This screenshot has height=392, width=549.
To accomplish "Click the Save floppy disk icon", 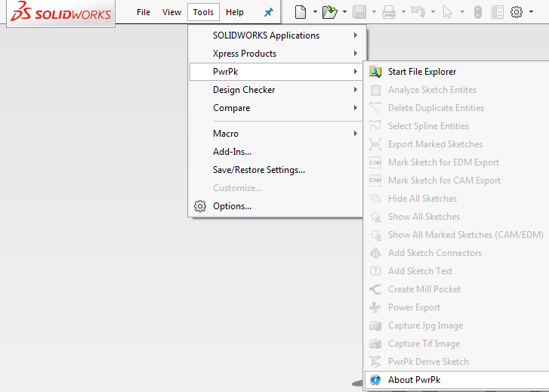I will (x=359, y=12).
